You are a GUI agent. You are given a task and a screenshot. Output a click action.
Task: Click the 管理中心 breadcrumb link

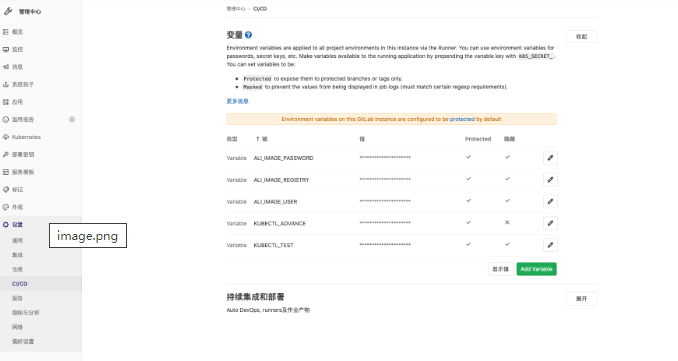click(x=236, y=9)
